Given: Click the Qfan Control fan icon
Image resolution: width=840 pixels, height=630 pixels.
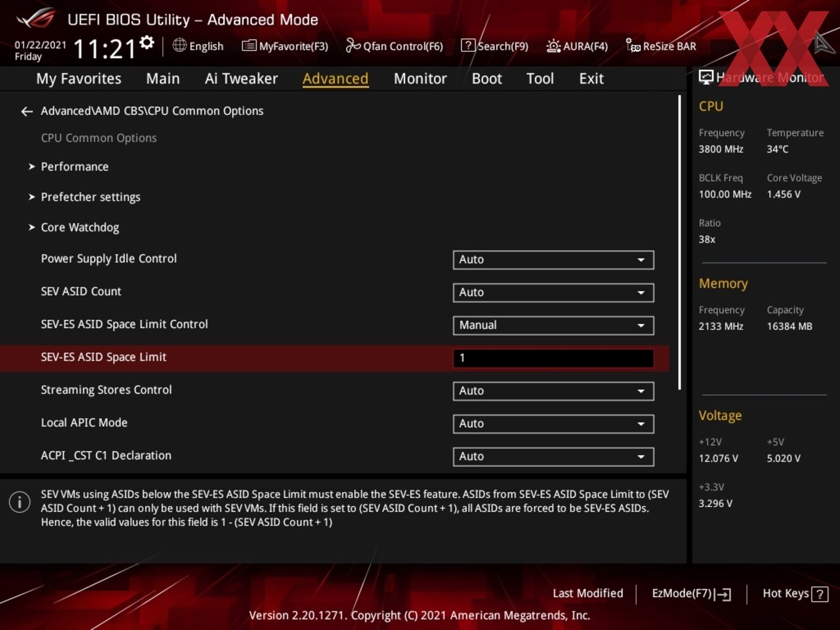Looking at the screenshot, I should pos(353,45).
